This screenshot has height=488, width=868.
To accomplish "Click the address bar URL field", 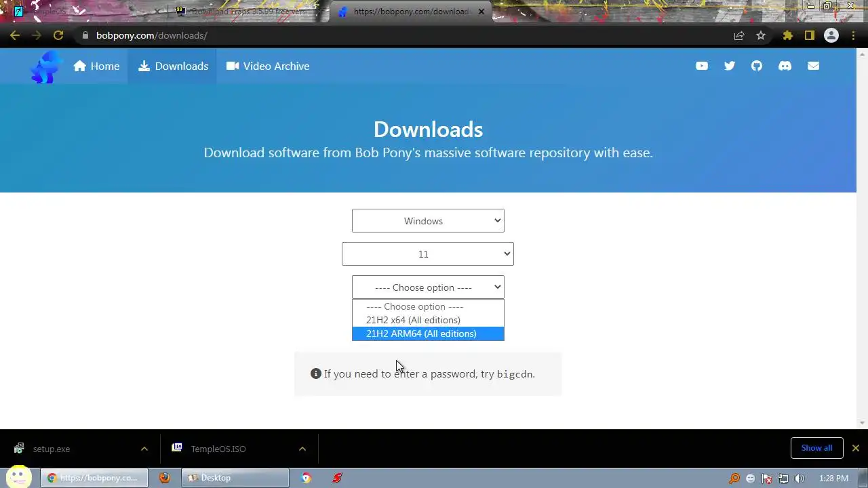I will pyautogui.click(x=407, y=35).
